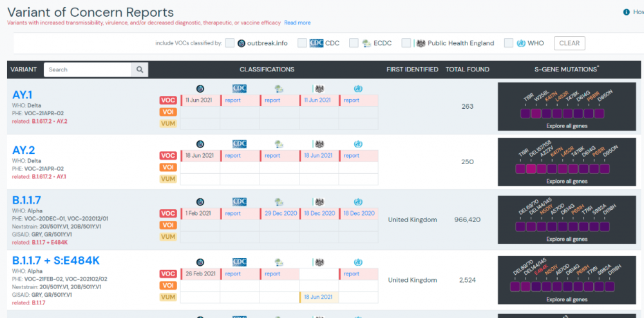Enable the outbreak.info classification checkbox
This screenshot has width=644, height=318.
(x=230, y=43)
